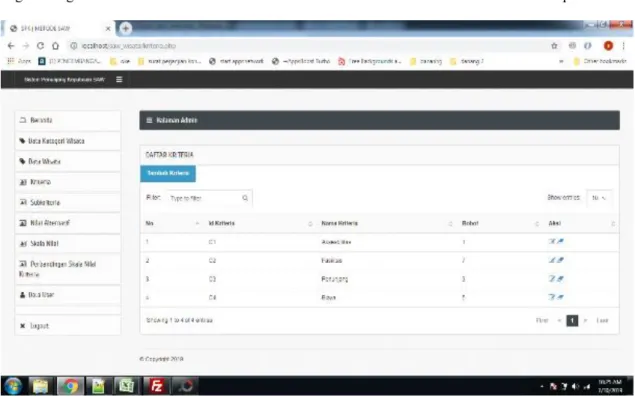Open the Subkriteria sidebar item

click(68, 203)
